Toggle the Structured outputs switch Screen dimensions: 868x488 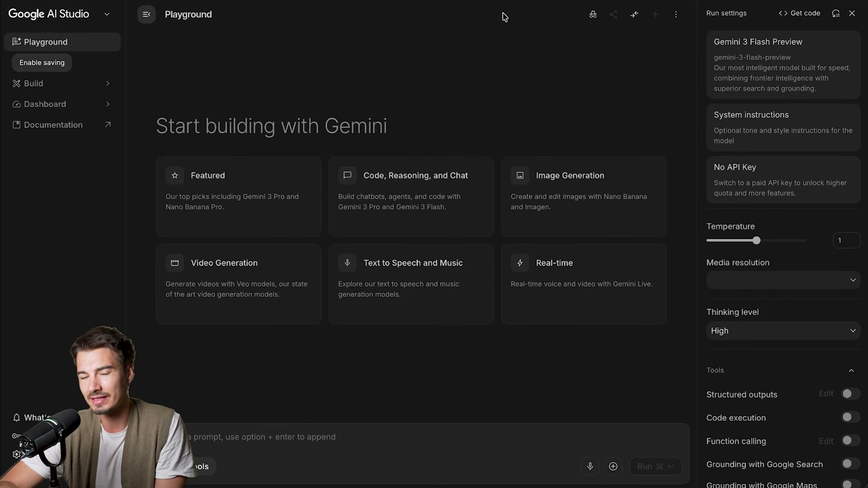[850, 394]
